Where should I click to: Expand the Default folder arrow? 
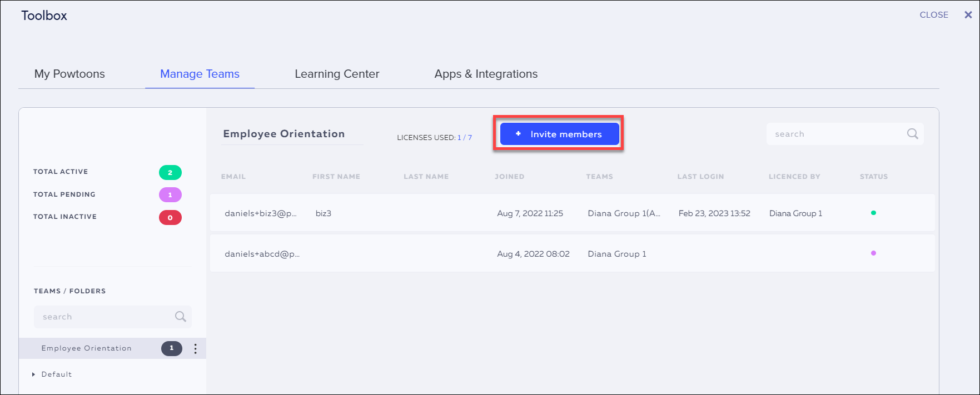[33, 374]
